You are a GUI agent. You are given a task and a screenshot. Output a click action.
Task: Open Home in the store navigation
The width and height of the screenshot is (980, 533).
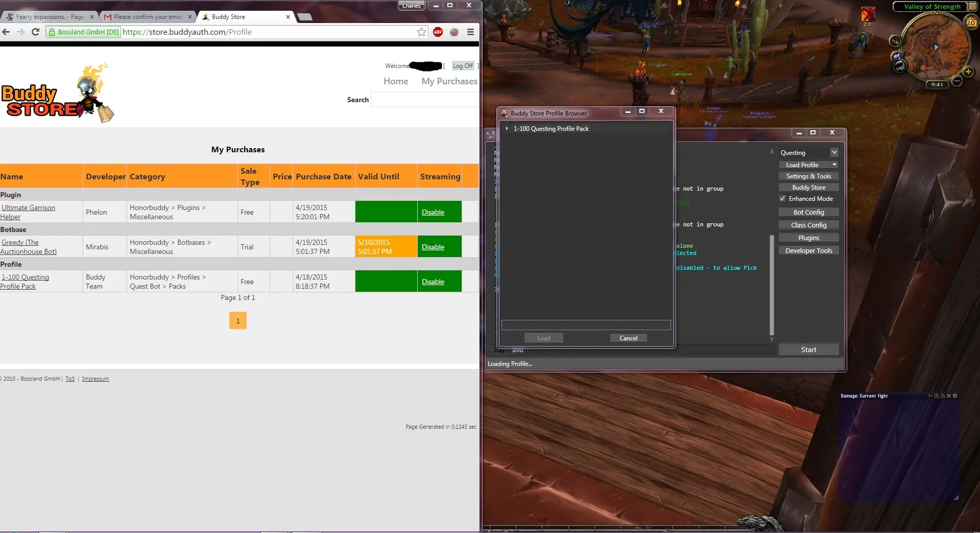(396, 81)
